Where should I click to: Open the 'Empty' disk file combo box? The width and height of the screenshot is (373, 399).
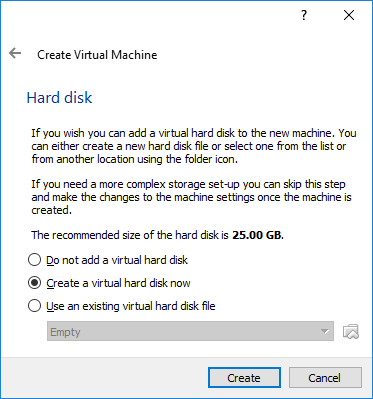(x=190, y=331)
